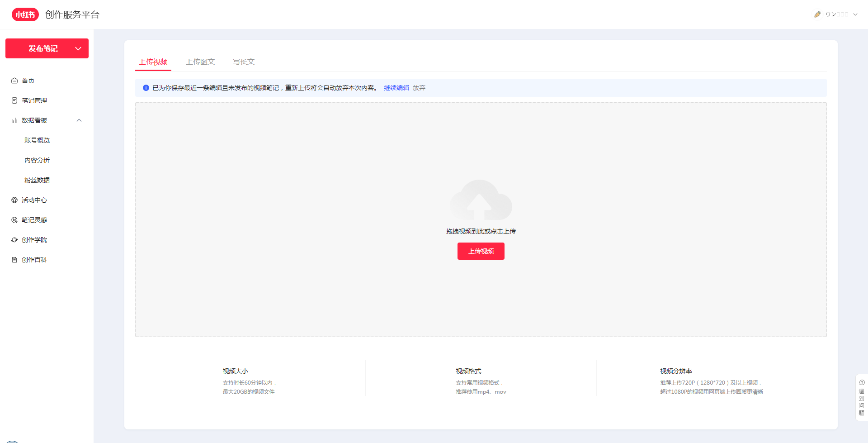Click the 创作学院 planet icon
Image resolution: width=868 pixels, height=443 pixels.
point(14,240)
